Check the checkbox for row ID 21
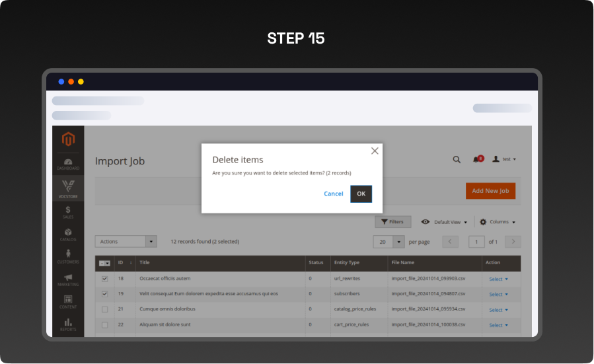This screenshot has height=364, width=594. point(104,309)
